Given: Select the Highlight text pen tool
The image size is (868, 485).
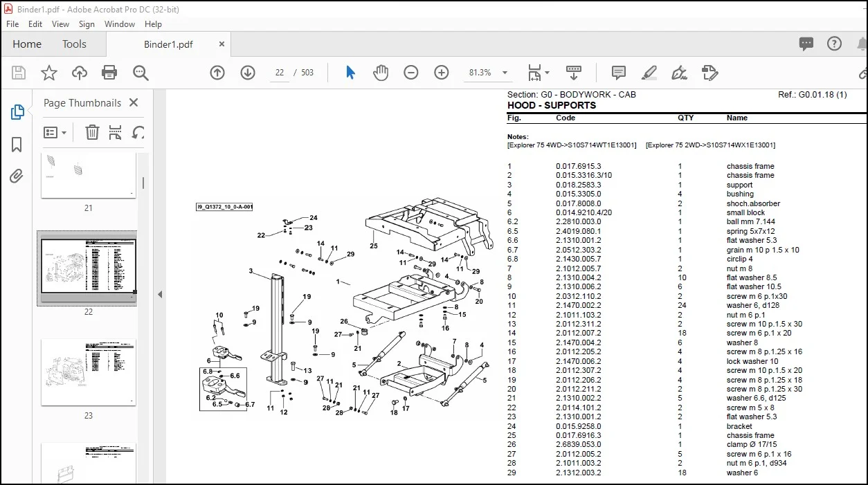Looking at the screenshot, I should [649, 73].
